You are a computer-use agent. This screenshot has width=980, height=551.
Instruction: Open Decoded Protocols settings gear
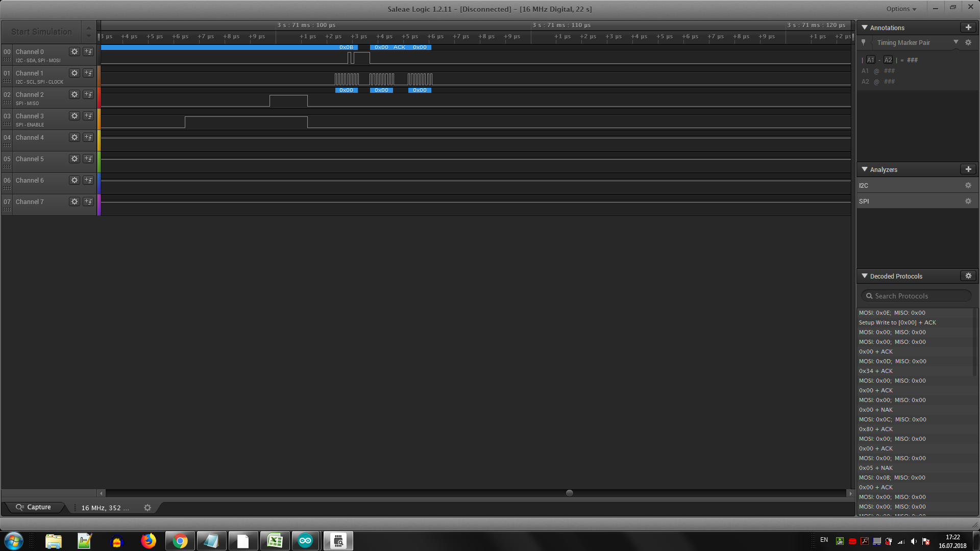tap(968, 276)
